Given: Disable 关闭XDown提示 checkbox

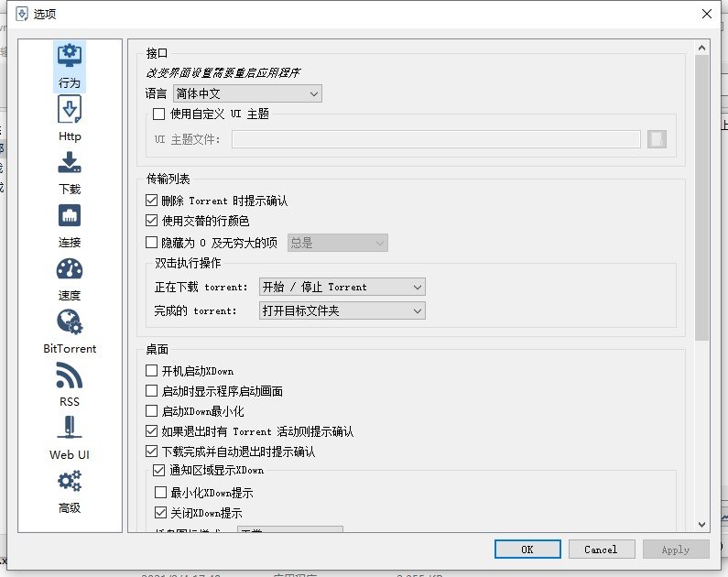Looking at the screenshot, I should click(x=160, y=513).
